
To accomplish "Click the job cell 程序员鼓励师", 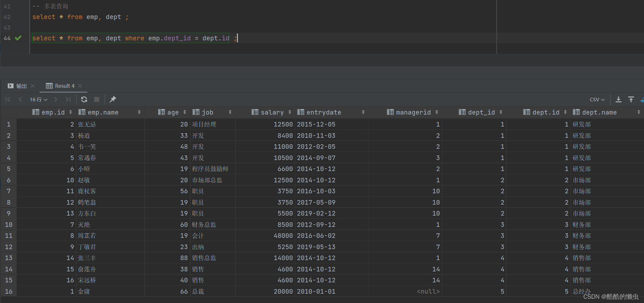I will (x=213, y=169).
